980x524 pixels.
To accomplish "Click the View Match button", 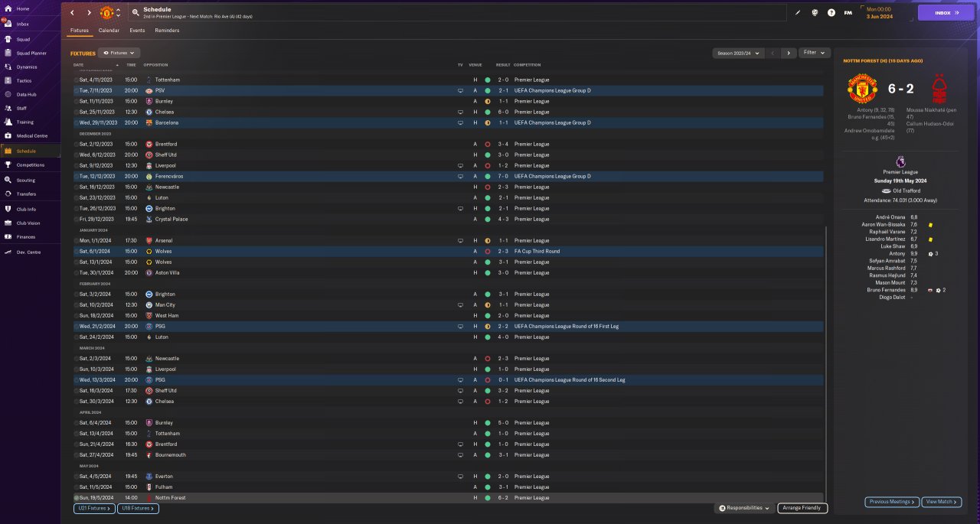I will pos(942,502).
